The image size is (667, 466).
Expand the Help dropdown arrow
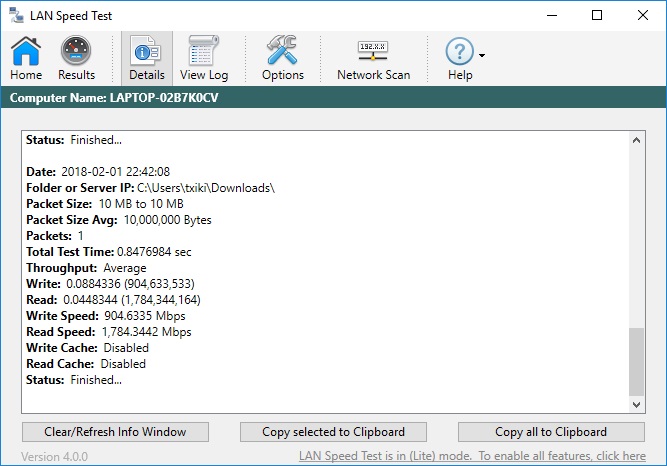pos(482,55)
